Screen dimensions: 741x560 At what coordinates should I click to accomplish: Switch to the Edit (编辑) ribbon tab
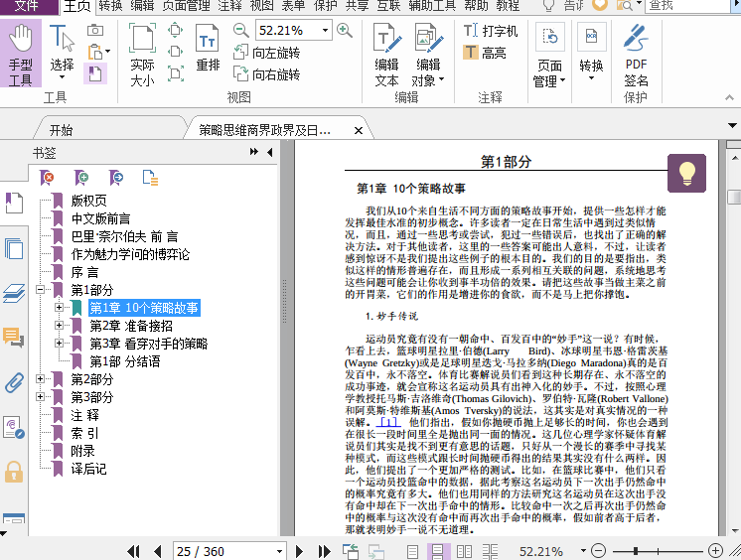point(142,6)
